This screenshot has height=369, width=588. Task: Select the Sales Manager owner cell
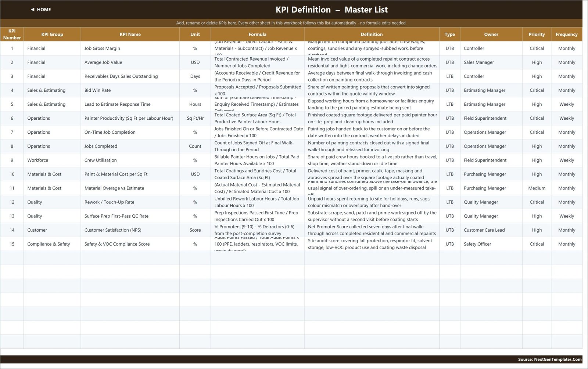click(x=491, y=62)
